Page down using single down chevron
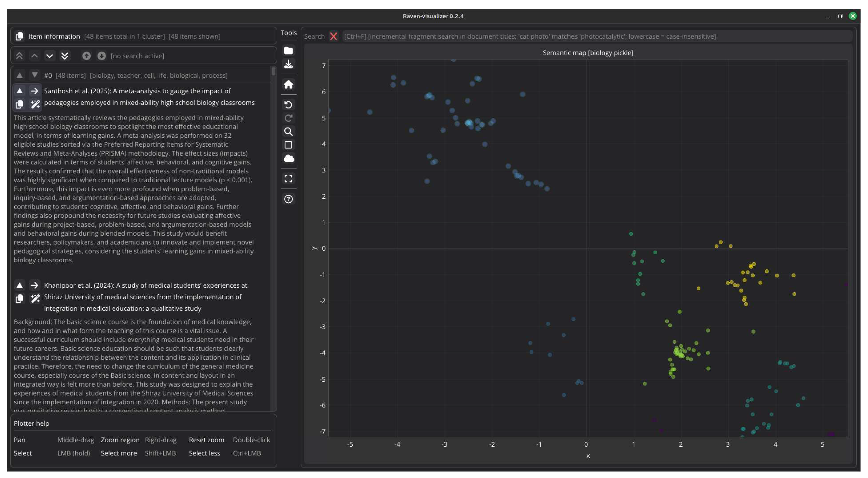This screenshot has width=868, height=478. click(49, 56)
